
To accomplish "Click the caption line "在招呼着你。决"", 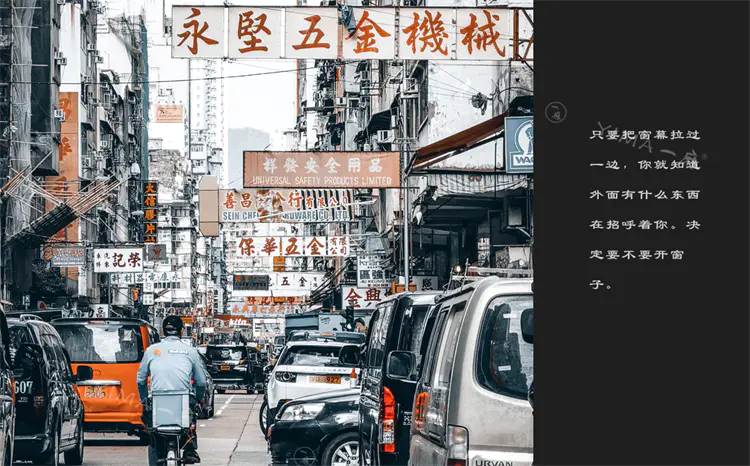I will pyautogui.click(x=645, y=225).
